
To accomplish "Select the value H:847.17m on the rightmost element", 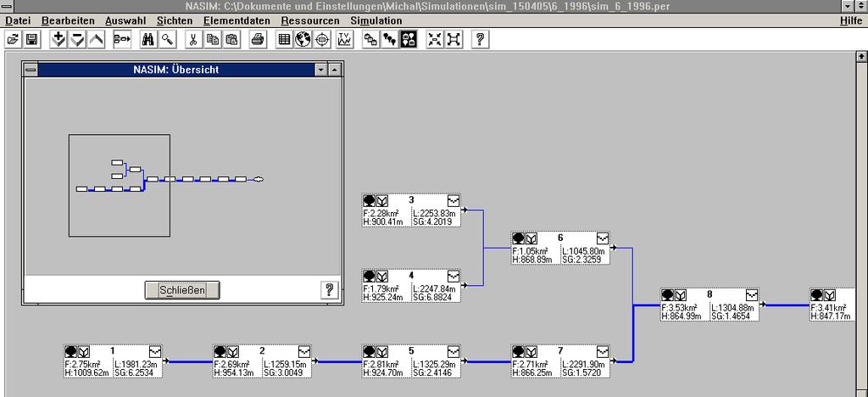I will (x=831, y=316).
